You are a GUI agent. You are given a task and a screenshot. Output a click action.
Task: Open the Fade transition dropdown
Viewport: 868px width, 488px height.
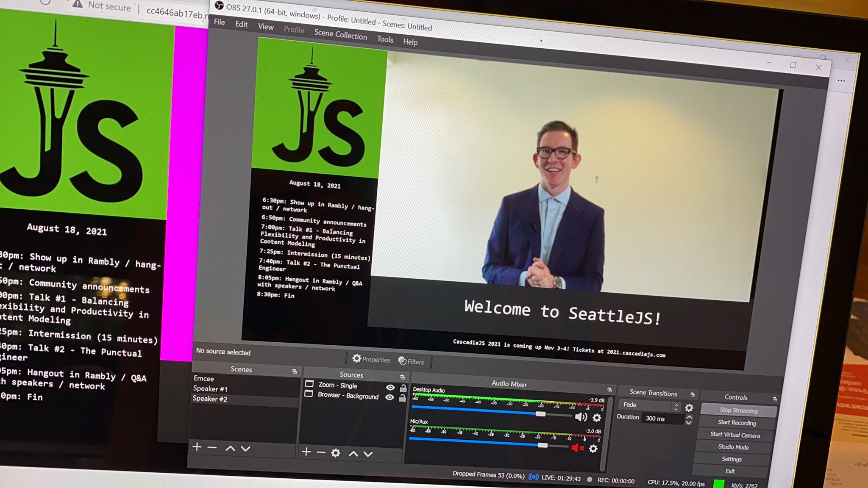point(651,405)
